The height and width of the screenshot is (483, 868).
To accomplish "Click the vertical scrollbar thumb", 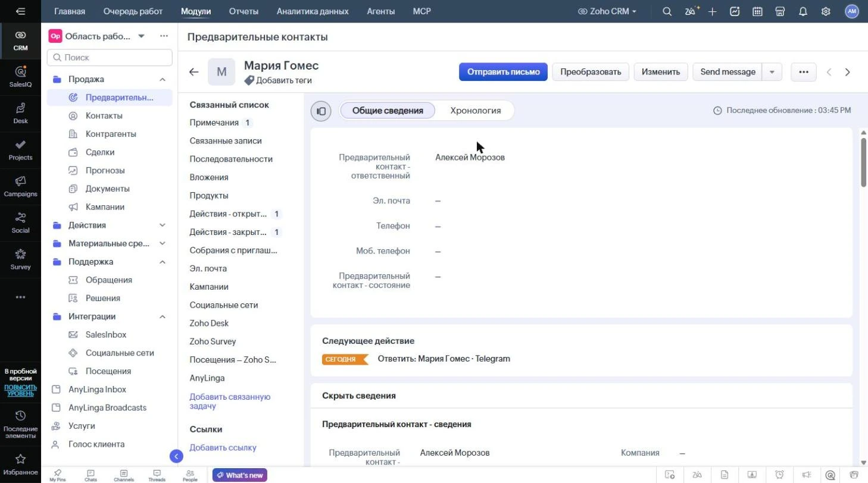I will point(863,162).
